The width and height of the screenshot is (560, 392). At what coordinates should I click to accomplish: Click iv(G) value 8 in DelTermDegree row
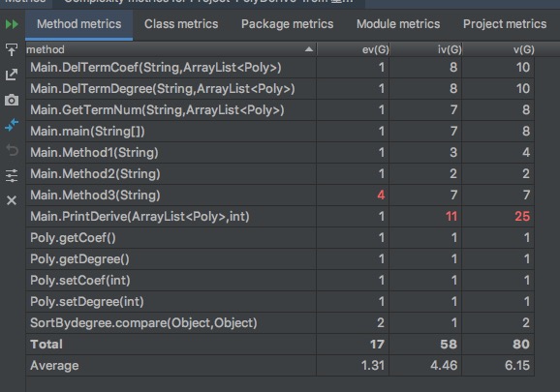click(x=453, y=89)
